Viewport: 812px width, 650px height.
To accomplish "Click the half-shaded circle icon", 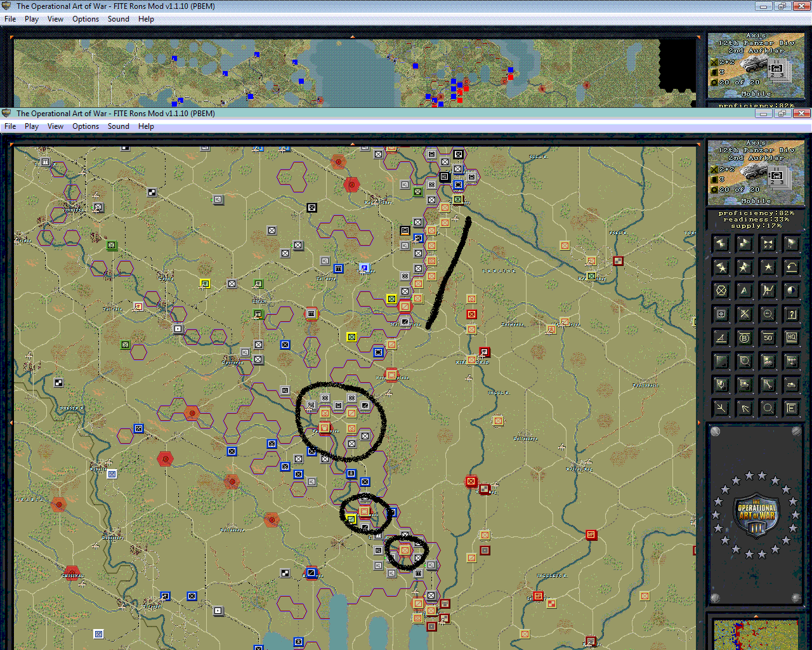I will [x=792, y=291].
